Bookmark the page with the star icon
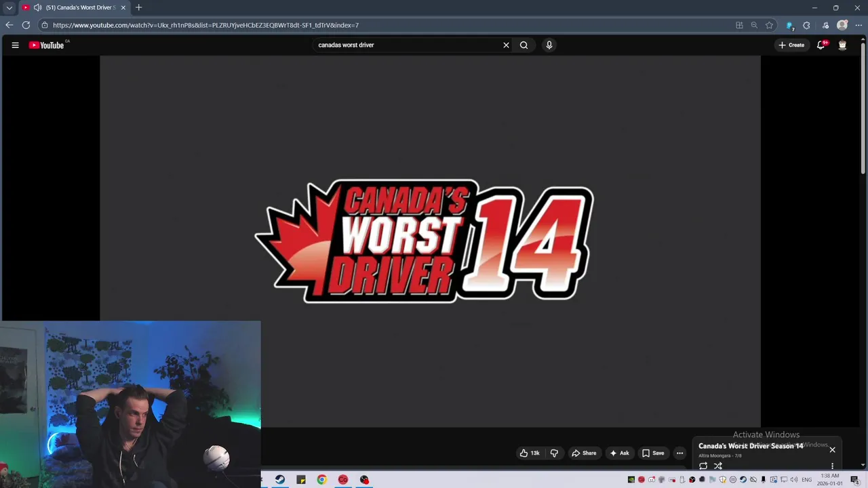868x488 pixels. click(x=769, y=25)
